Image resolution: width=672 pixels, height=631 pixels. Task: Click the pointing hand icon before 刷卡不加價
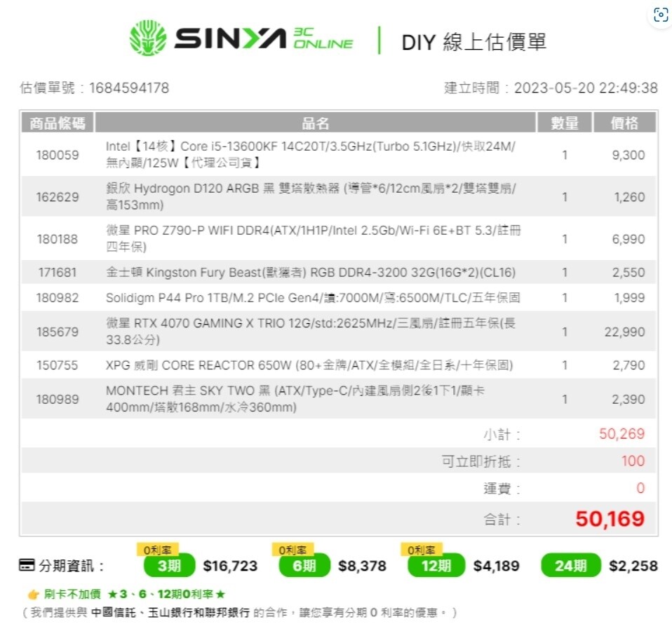(x=34, y=595)
